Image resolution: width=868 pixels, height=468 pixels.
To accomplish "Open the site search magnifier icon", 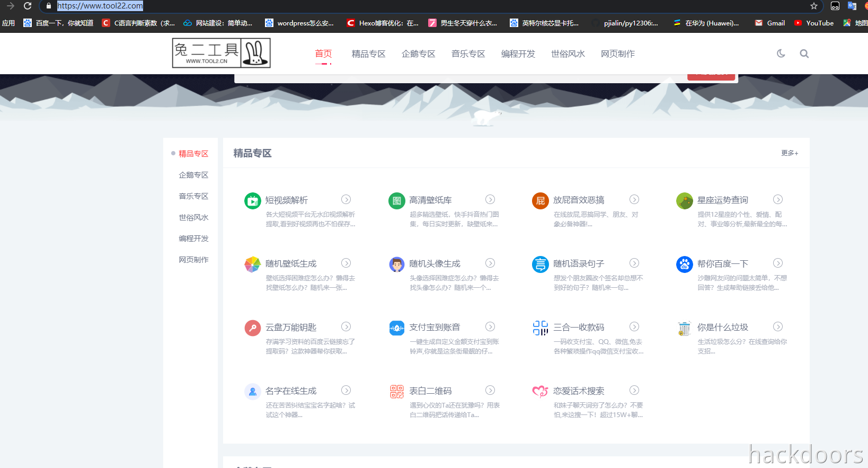I will [804, 54].
